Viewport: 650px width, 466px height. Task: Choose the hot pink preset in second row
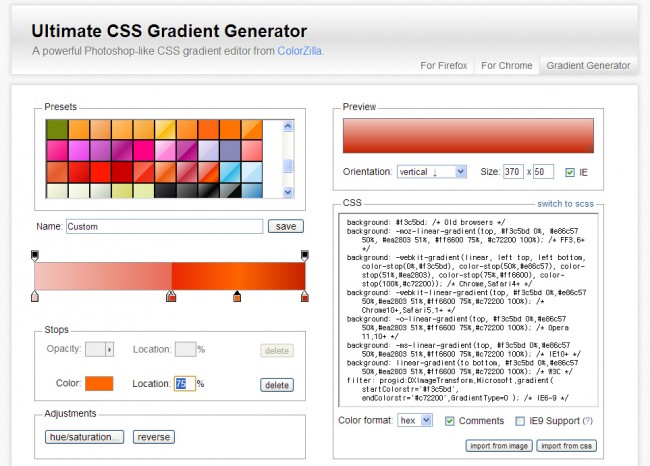(57, 151)
